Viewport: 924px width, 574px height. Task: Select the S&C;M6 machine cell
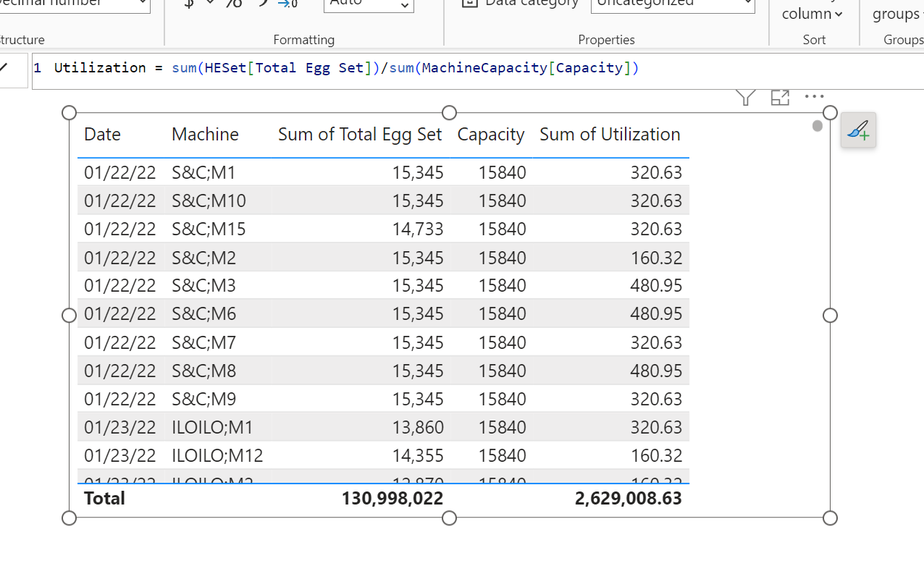coord(203,313)
